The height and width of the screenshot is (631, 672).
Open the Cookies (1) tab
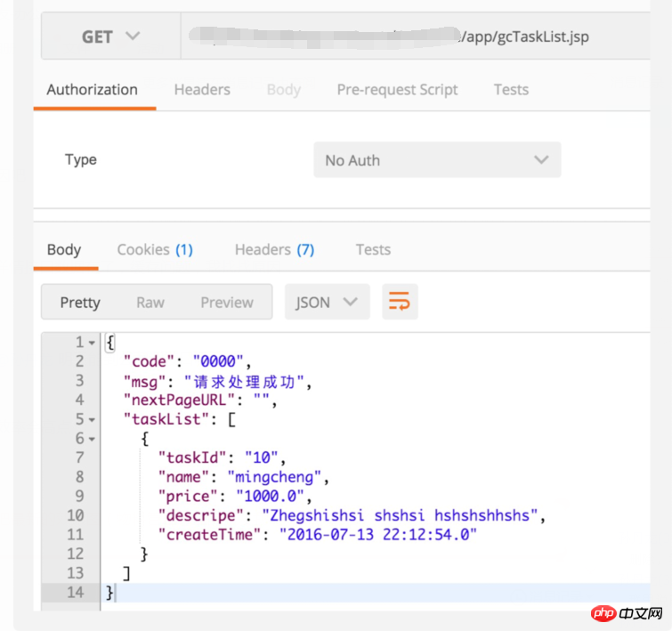(155, 250)
